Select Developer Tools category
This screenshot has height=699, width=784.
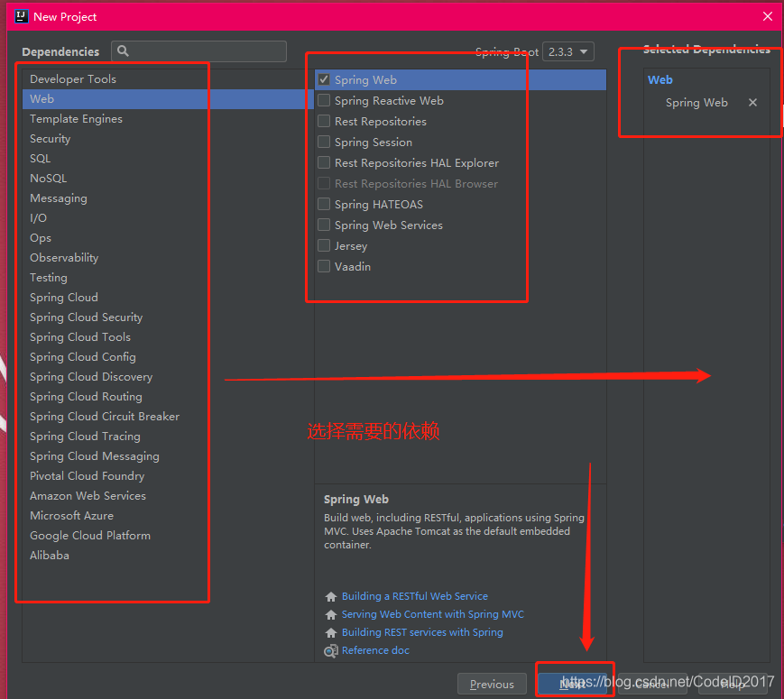tap(168, 79)
